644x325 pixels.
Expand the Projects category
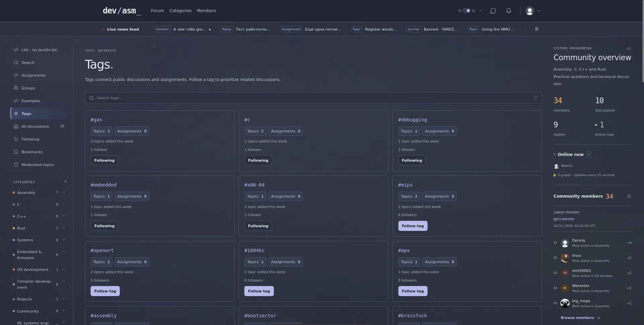(x=64, y=299)
